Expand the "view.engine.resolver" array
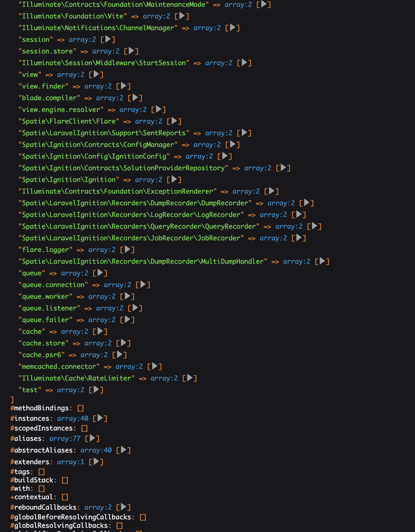 [159, 110]
